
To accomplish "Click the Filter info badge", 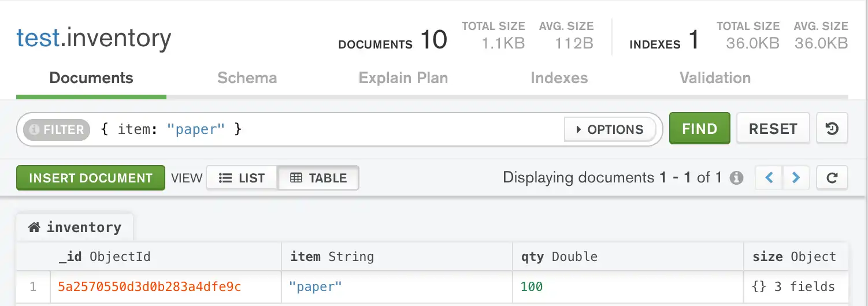I will 57,129.
